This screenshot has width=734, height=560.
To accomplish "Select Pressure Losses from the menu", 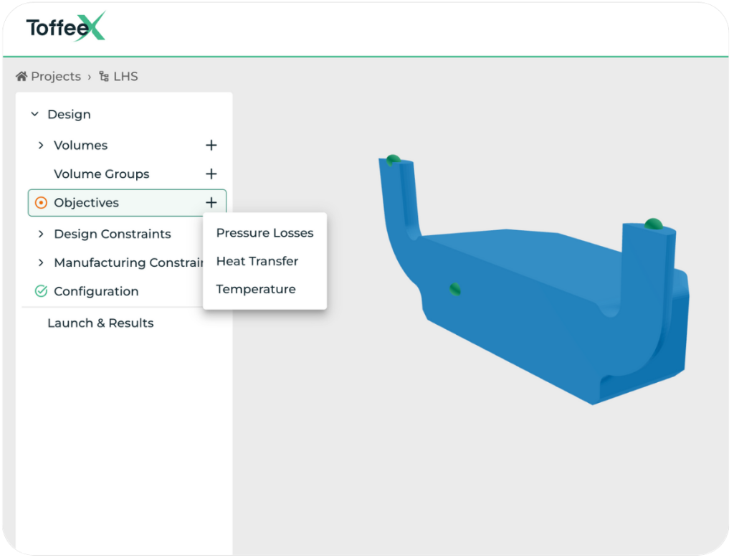I will pos(264,233).
